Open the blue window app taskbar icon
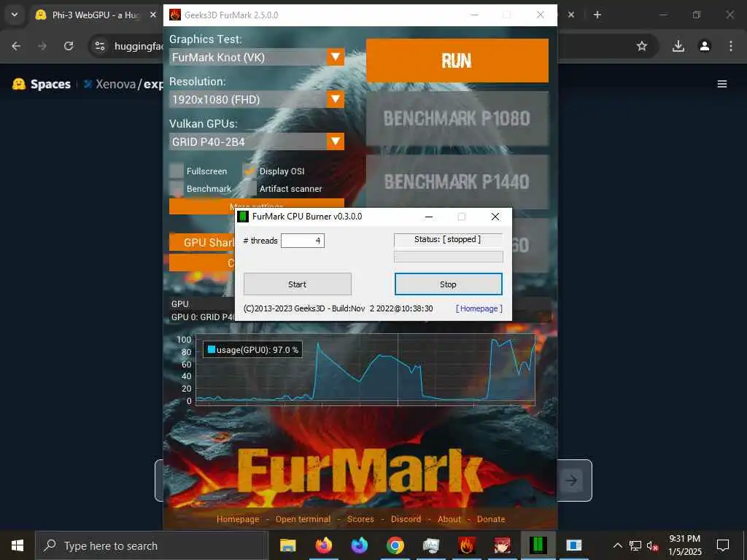Screen dimensions: 747x560 574,545
